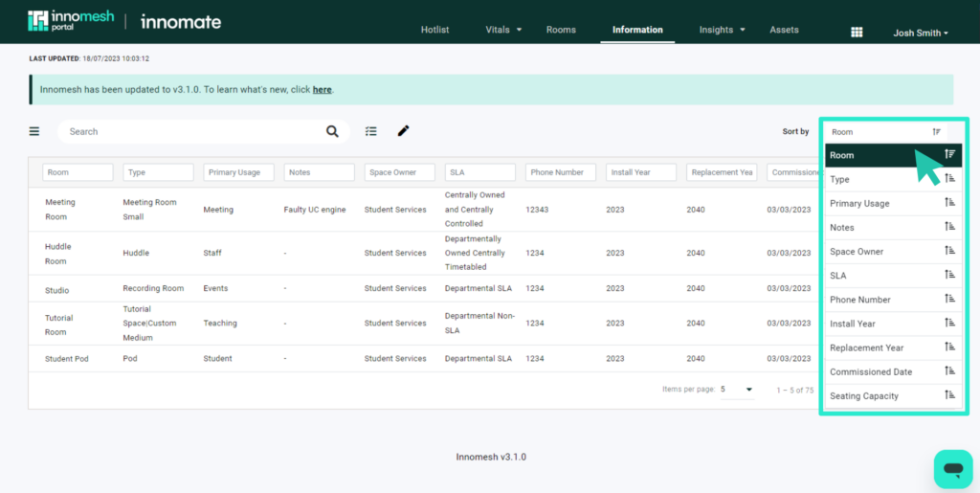Click the sort icon next to Seating Capacity
This screenshot has height=493, width=980.
tap(950, 395)
